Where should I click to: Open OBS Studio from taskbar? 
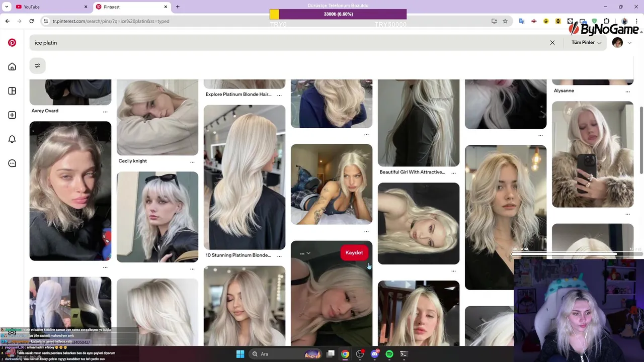[360, 354]
